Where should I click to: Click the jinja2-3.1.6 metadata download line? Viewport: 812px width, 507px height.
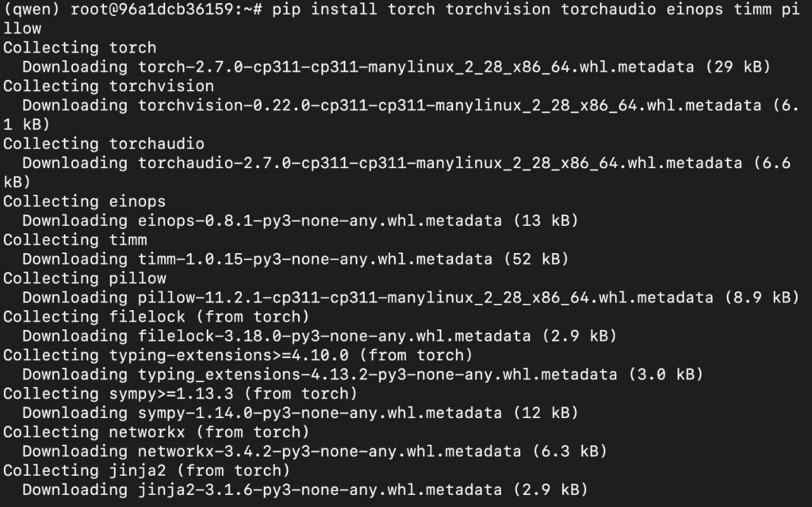305,490
